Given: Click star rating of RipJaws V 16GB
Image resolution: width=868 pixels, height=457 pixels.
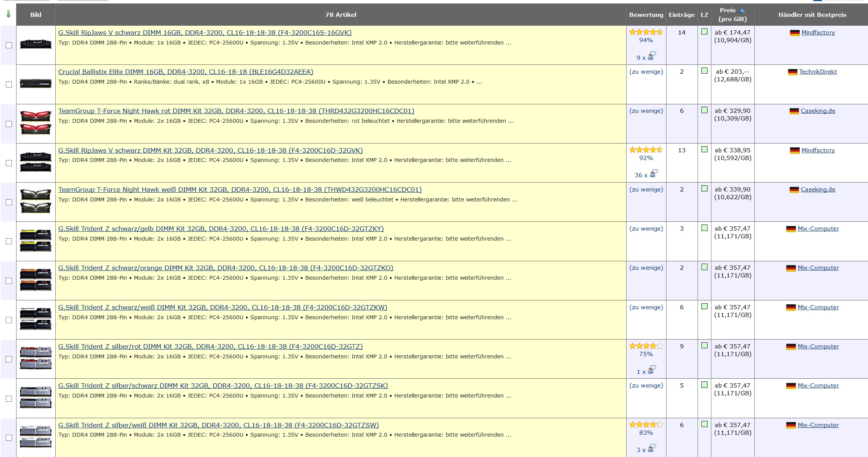Looking at the screenshot, I should click(646, 32).
